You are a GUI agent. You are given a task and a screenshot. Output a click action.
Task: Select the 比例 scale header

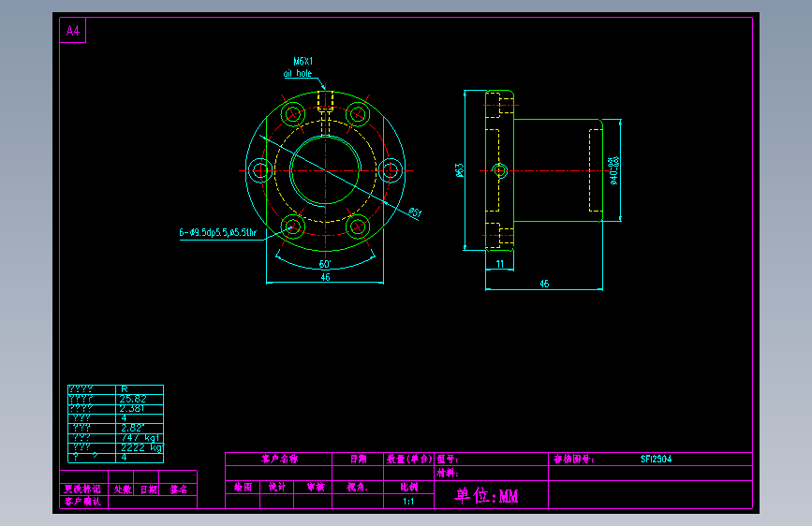pos(408,487)
